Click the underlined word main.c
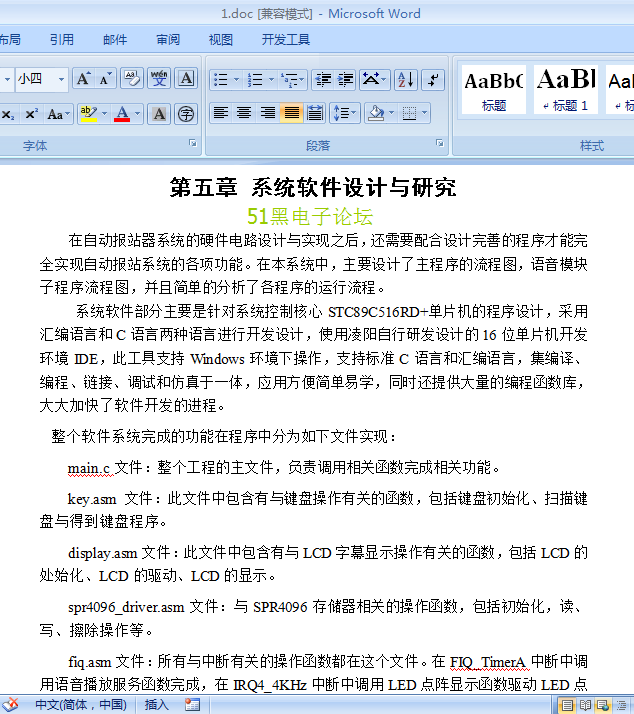The width and height of the screenshot is (634, 714). [x=89, y=468]
